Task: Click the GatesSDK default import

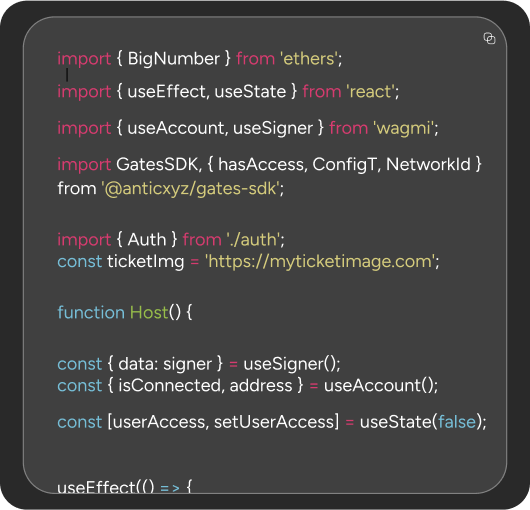Action: pos(157,165)
